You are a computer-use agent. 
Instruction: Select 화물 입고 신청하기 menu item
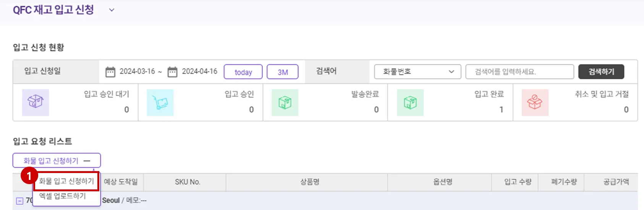66,181
